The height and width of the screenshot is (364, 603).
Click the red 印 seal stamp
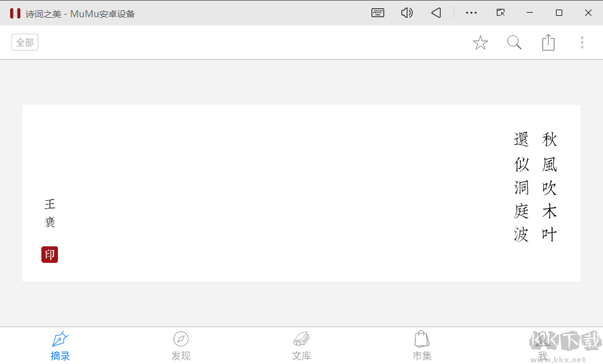click(x=50, y=255)
